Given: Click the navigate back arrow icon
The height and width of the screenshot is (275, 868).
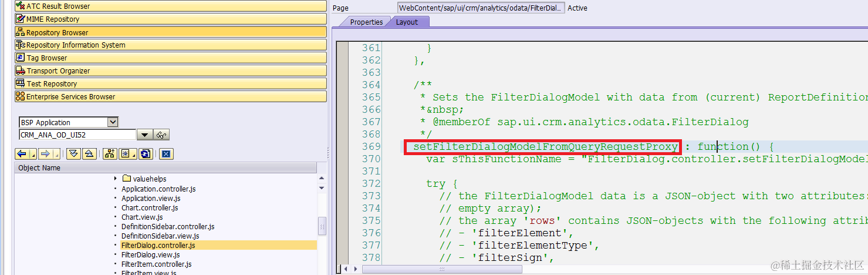Looking at the screenshot, I should coord(22,154).
